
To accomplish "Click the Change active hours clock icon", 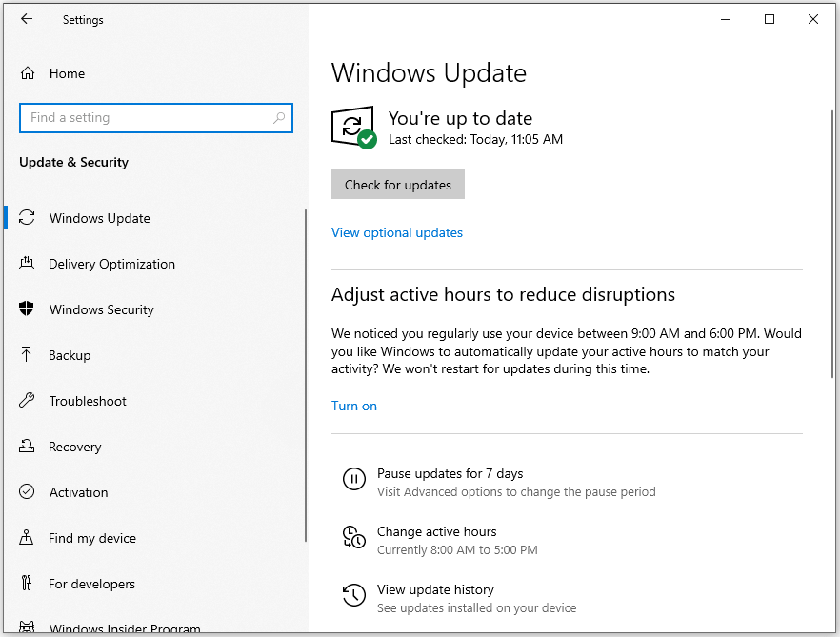I will tap(354, 537).
